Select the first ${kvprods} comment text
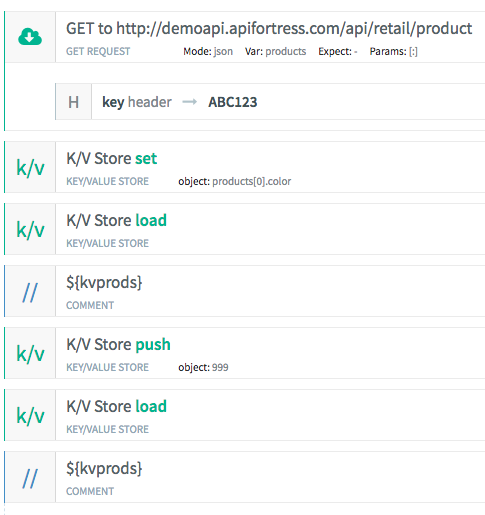This screenshot has width=485, height=515. coord(104,283)
